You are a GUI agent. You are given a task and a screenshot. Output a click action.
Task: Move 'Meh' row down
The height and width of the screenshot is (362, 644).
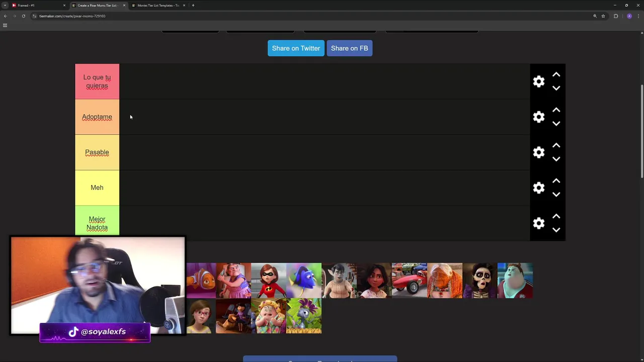(556, 194)
